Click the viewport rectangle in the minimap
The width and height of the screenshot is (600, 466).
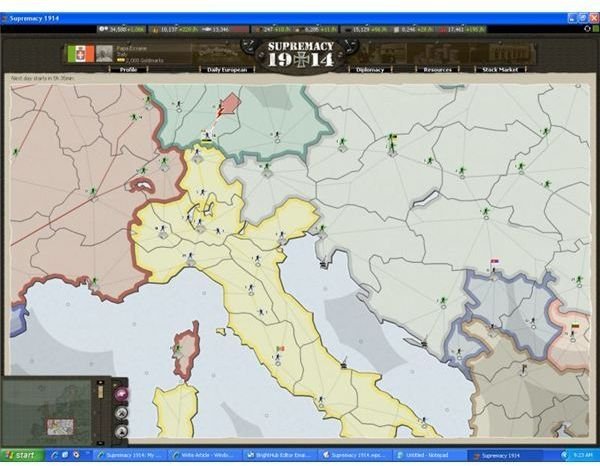tap(60, 427)
